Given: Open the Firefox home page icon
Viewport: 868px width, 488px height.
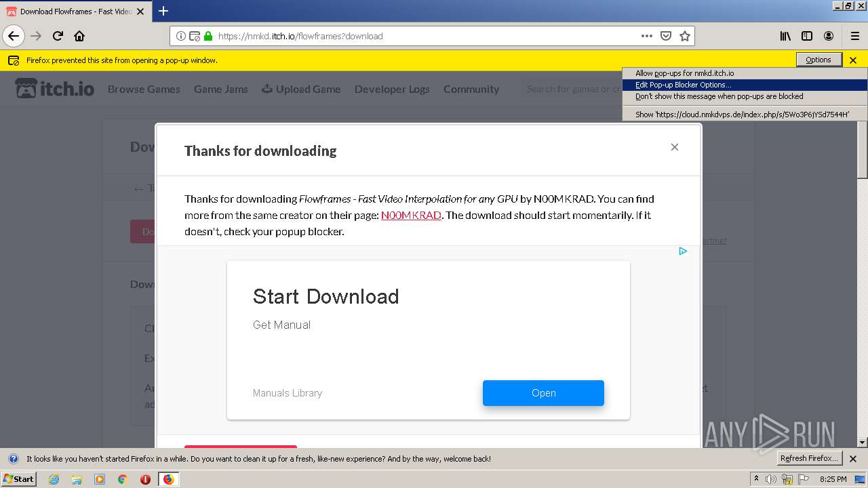Looking at the screenshot, I should click(x=79, y=36).
